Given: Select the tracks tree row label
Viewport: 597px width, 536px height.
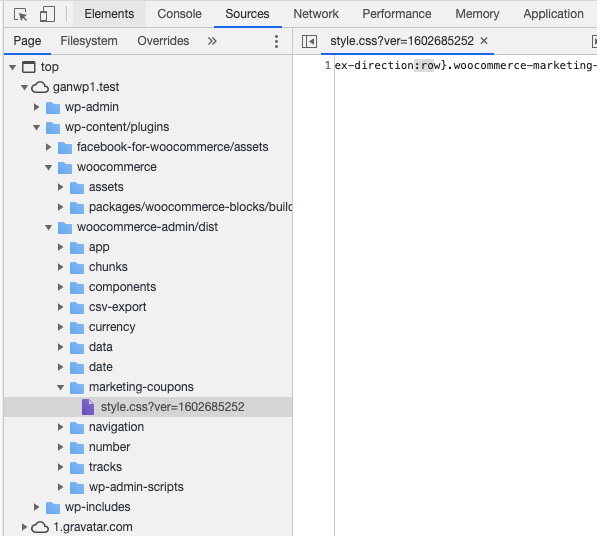Looking at the screenshot, I should click(x=105, y=467).
